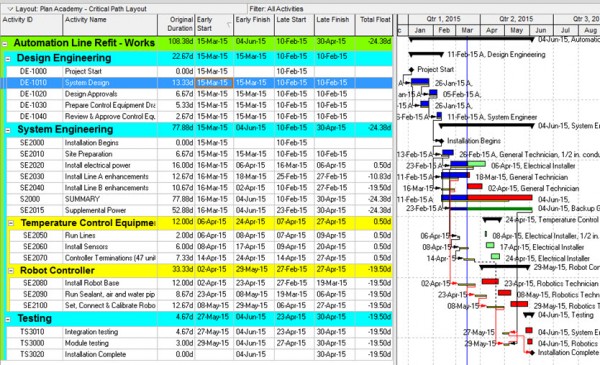The width and height of the screenshot is (600, 365).
Task: Collapse the Automation Line Refit root band
Action: [x=5, y=44]
